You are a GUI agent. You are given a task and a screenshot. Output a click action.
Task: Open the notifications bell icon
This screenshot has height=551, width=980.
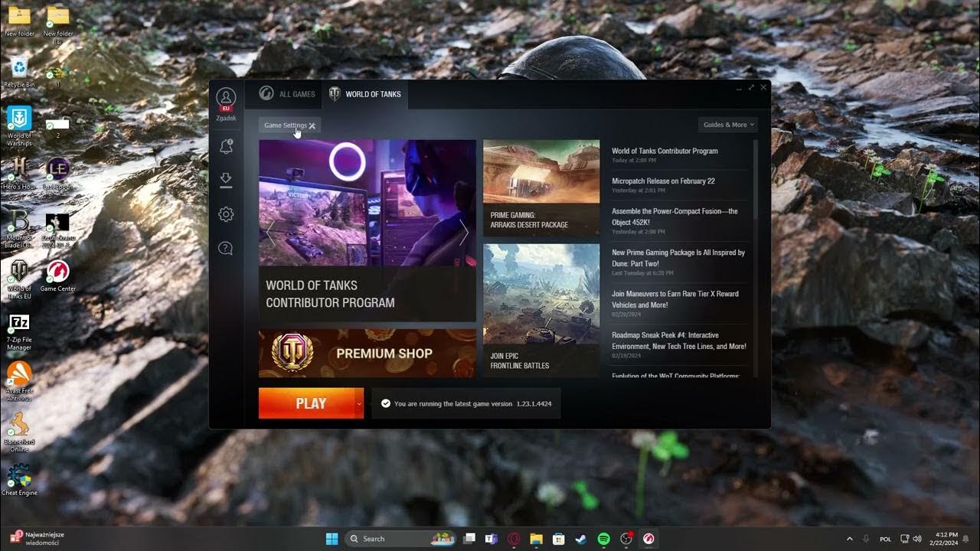[x=226, y=146]
